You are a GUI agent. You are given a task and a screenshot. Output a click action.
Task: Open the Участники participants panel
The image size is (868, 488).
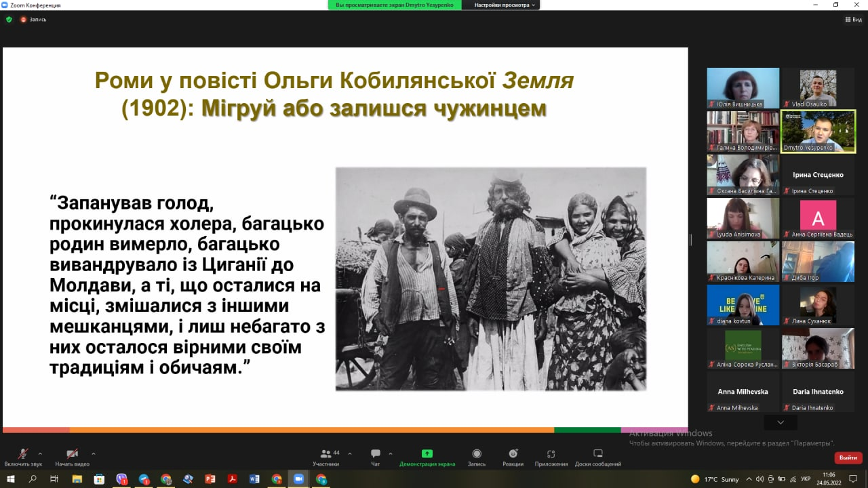[326, 454]
